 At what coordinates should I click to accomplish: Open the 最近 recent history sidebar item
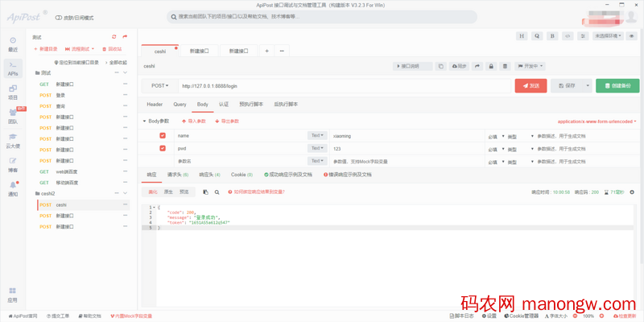(x=13, y=44)
